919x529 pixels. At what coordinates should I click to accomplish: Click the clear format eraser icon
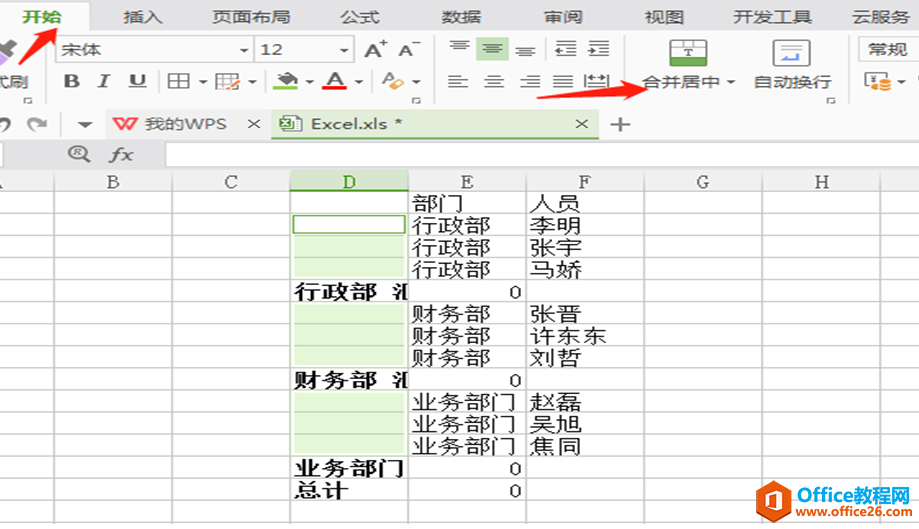[393, 81]
